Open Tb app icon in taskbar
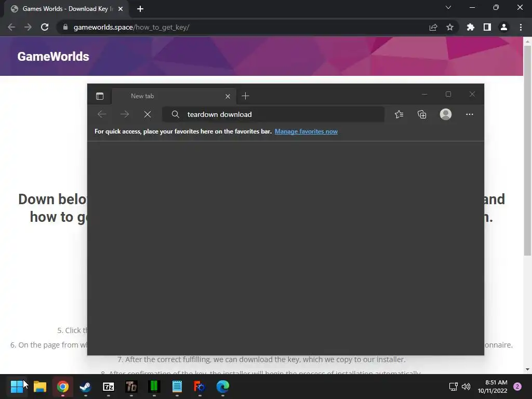The image size is (532, 399). click(131, 387)
